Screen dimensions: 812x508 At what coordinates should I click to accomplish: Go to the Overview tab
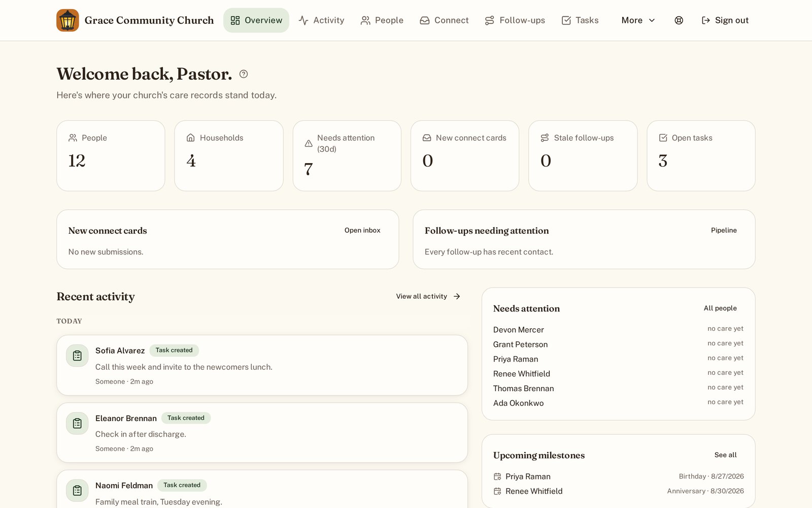[256, 20]
